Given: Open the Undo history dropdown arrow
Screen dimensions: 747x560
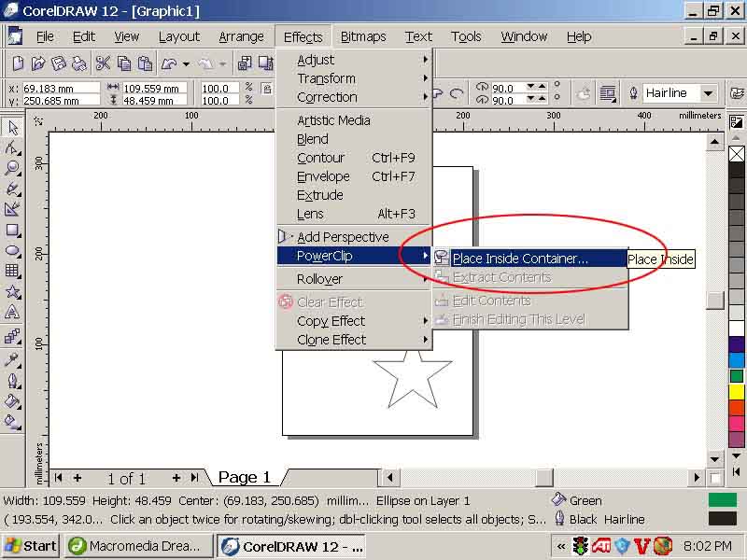Looking at the screenshot, I should 186,63.
